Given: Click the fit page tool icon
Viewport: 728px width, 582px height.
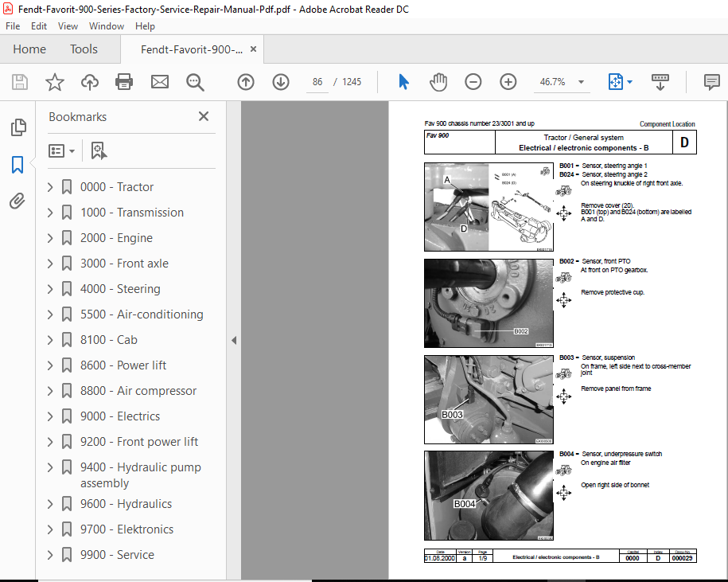Looking at the screenshot, I should pyautogui.click(x=615, y=82).
